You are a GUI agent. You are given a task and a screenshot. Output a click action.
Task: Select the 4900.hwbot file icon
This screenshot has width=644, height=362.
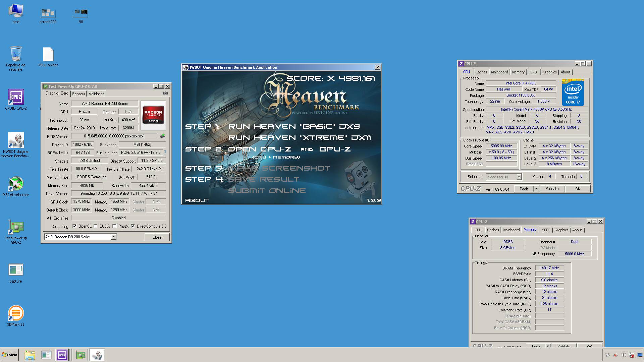tap(48, 57)
